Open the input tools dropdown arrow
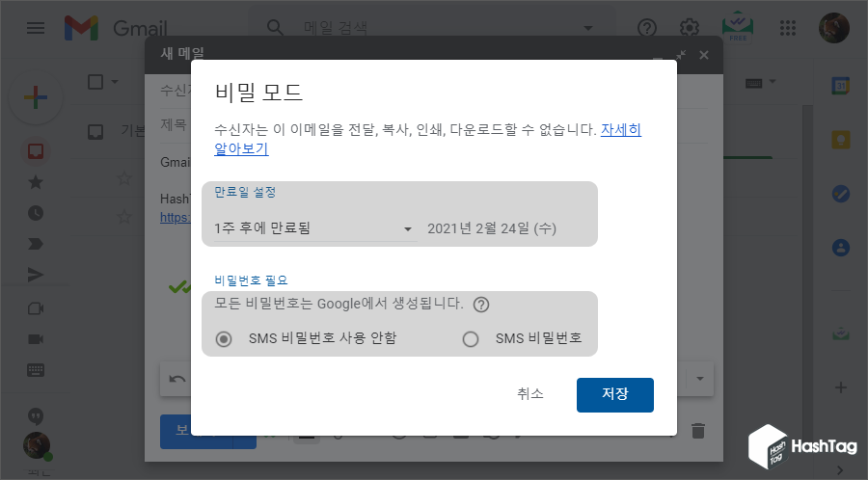 coord(773,82)
